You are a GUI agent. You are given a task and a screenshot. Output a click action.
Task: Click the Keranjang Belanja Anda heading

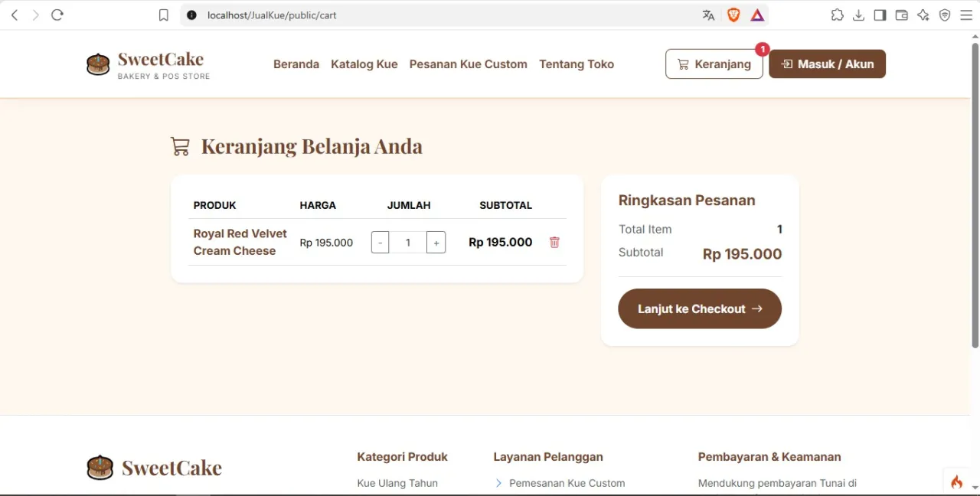(x=312, y=146)
